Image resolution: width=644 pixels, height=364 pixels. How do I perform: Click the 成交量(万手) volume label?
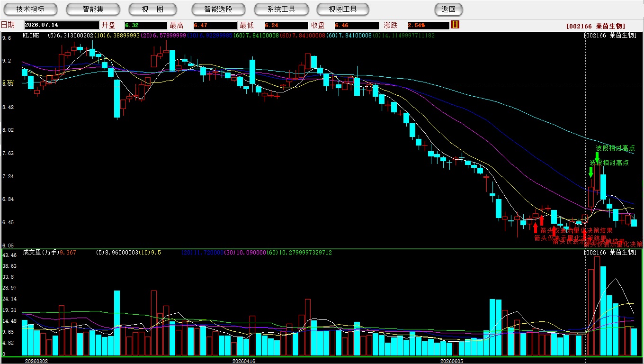41,253
